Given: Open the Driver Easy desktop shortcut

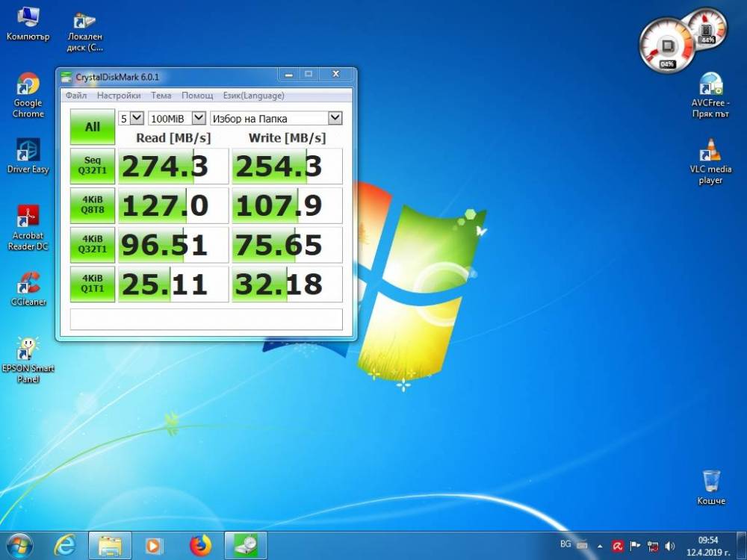Looking at the screenshot, I should tap(28, 156).
